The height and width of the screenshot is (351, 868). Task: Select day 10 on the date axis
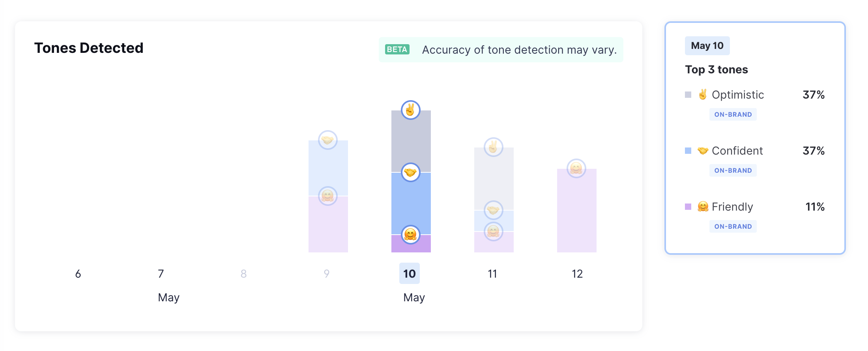pos(410,273)
